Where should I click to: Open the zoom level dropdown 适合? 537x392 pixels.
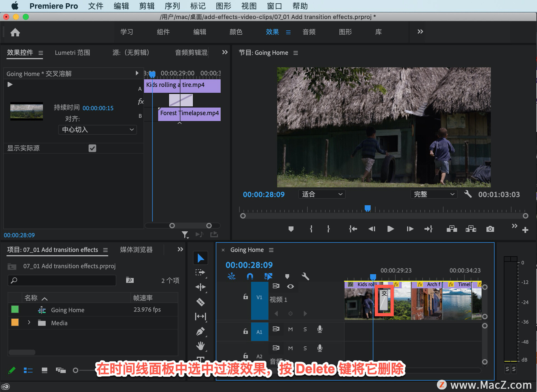tap(322, 194)
